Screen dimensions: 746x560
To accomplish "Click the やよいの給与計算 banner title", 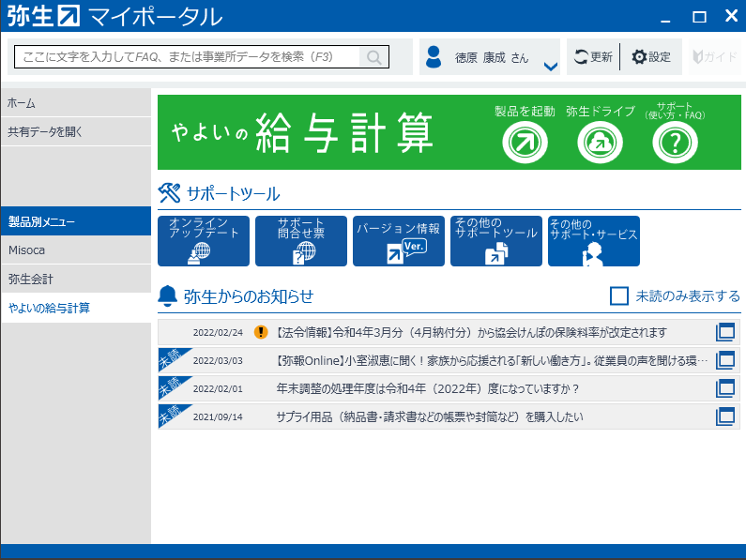I will (x=302, y=133).
